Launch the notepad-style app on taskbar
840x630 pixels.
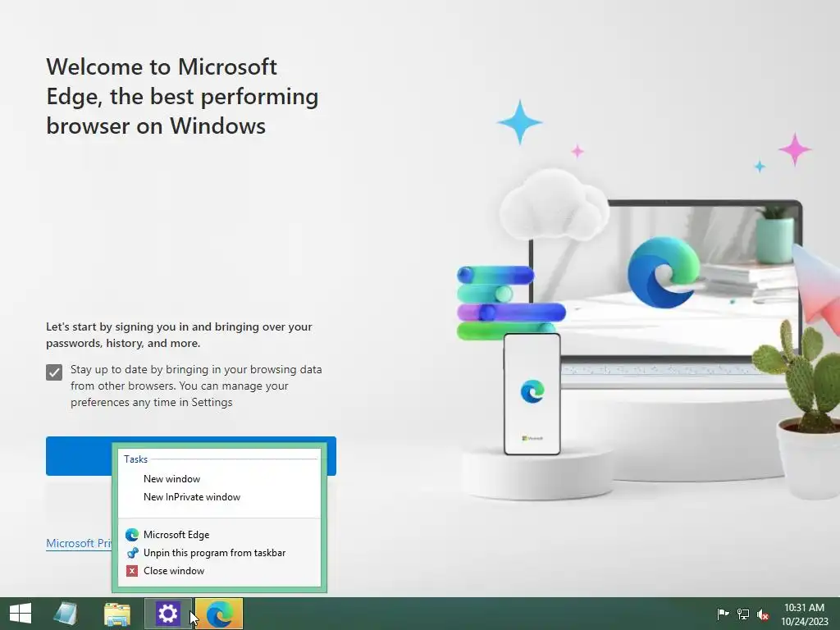(x=66, y=614)
